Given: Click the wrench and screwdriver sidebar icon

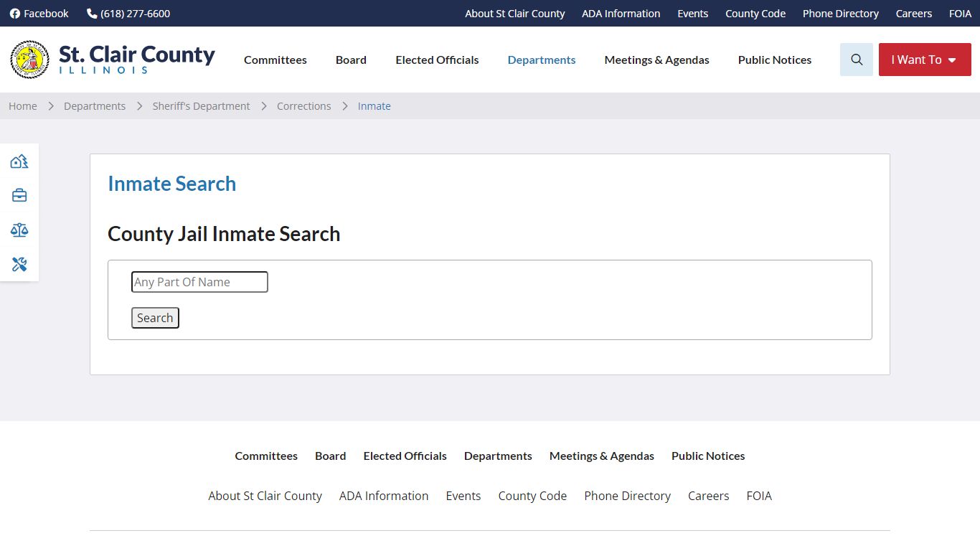Looking at the screenshot, I should [19, 264].
